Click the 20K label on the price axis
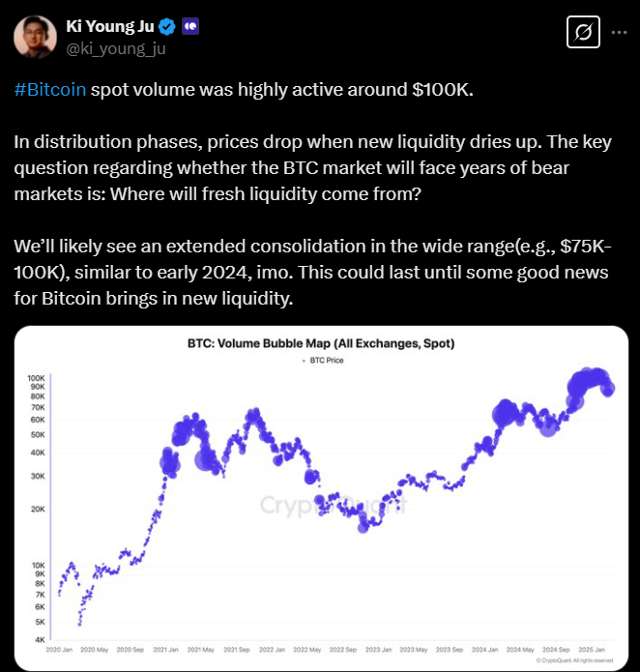 coord(37,510)
